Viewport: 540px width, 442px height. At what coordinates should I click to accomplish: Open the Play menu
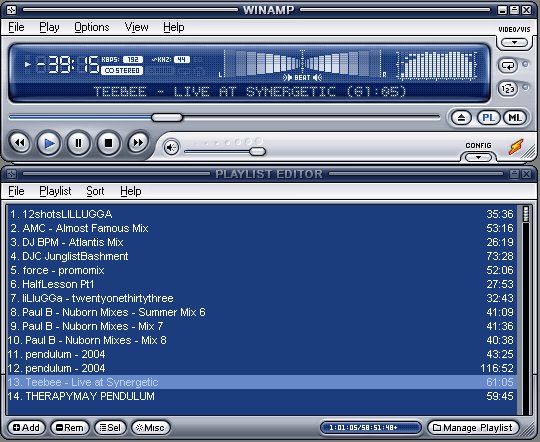click(49, 27)
